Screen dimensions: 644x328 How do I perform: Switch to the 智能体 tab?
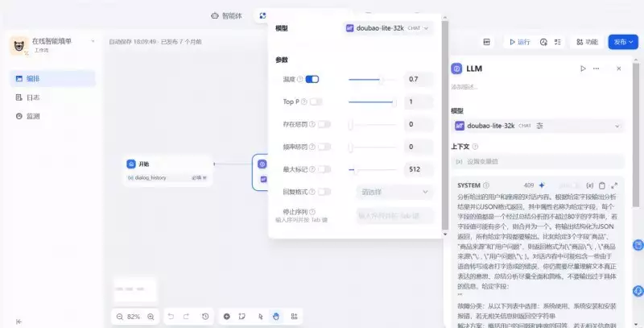click(x=227, y=16)
